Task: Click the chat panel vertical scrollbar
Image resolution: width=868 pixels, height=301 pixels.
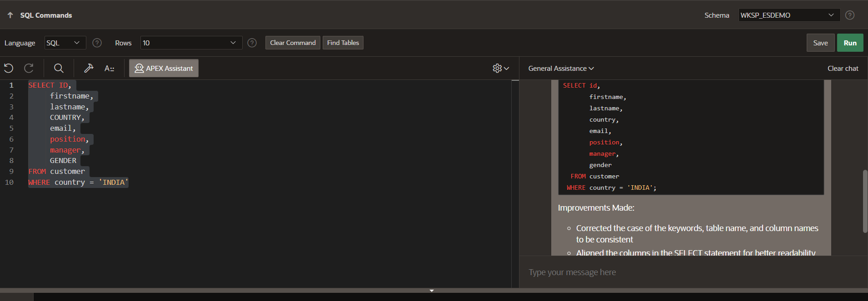Action: click(865, 201)
